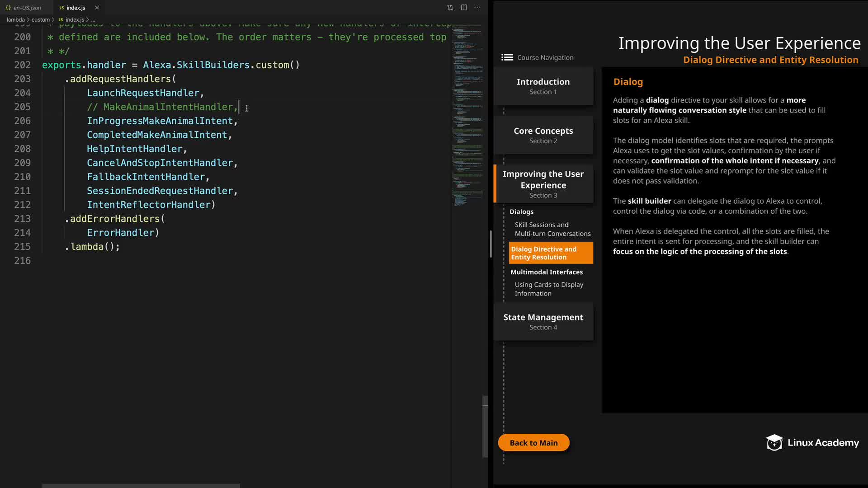
Task: Switch to the en-US.json tab
Action: pos(27,8)
